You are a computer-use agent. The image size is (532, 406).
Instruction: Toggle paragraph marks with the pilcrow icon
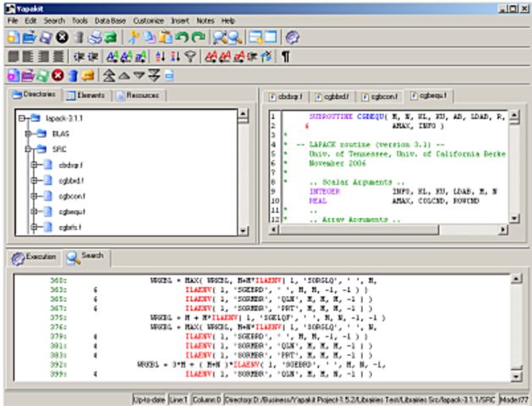point(286,57)
